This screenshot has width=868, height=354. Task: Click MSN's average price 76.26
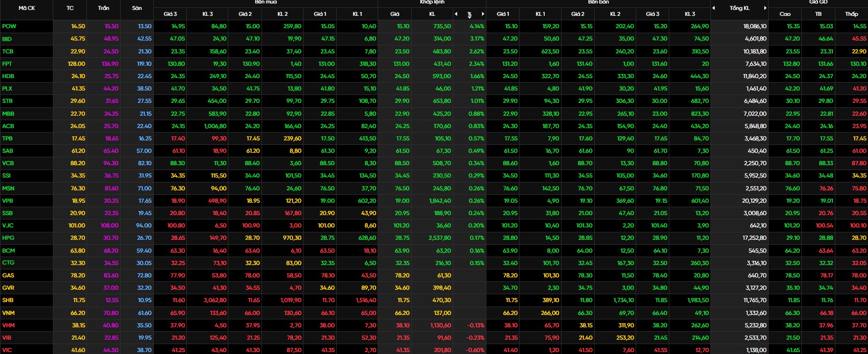826,188
